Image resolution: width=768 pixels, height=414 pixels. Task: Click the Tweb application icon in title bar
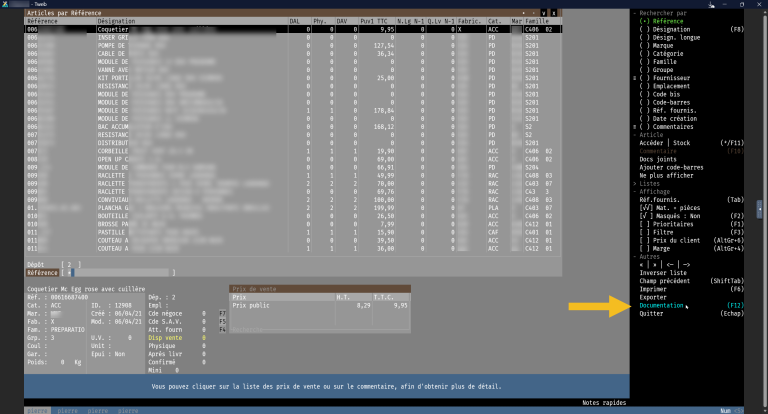click(x=6, y=4)
